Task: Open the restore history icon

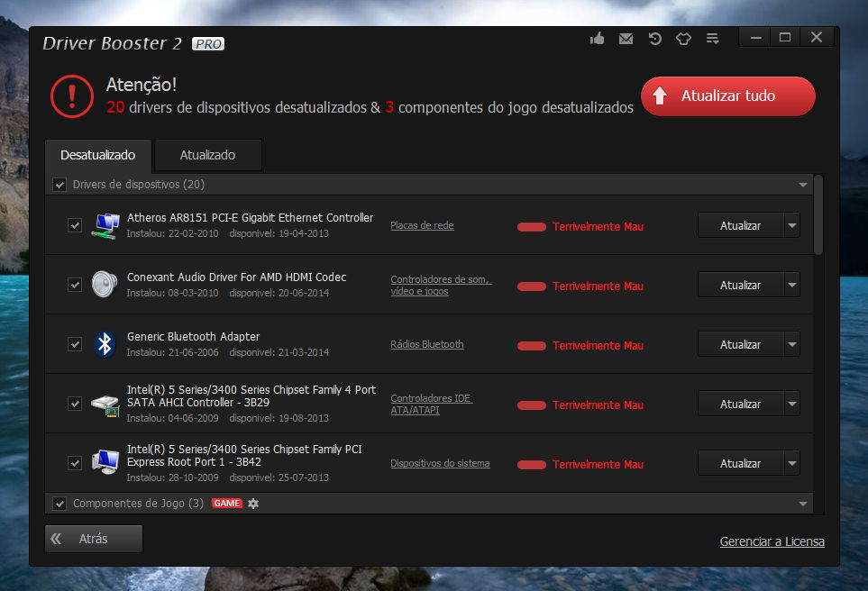Action: (655, 39)
